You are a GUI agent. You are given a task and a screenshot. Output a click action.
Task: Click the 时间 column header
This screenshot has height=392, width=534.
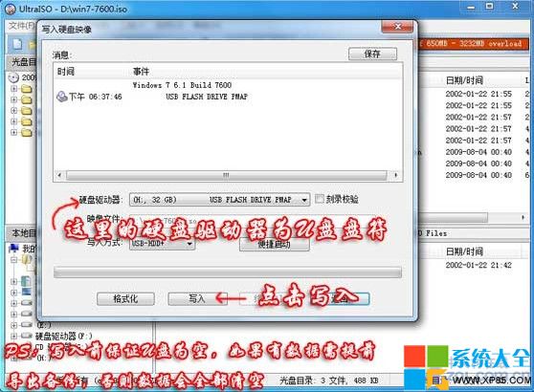(66, 72)
